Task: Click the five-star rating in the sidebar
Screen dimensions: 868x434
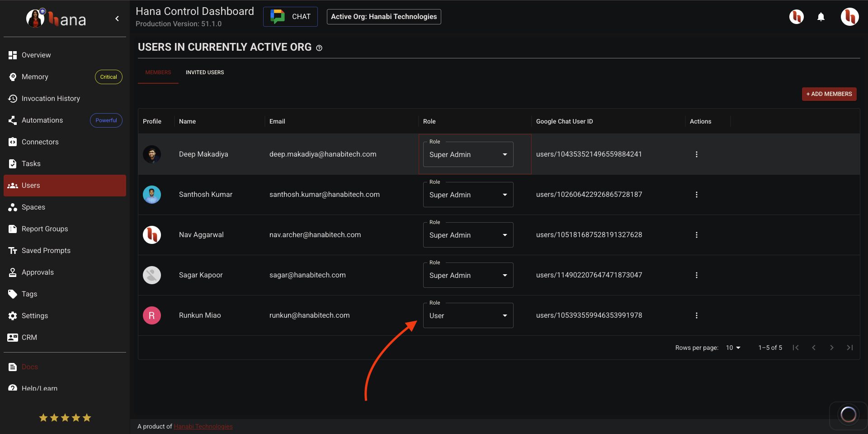Action: coord(65,418)
